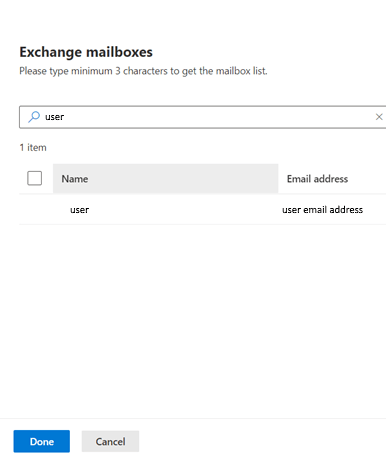386x461 pixels.
Task: Dismiss the dialog with Cancel
Action: pyautogui.click(x=110, y=441)
